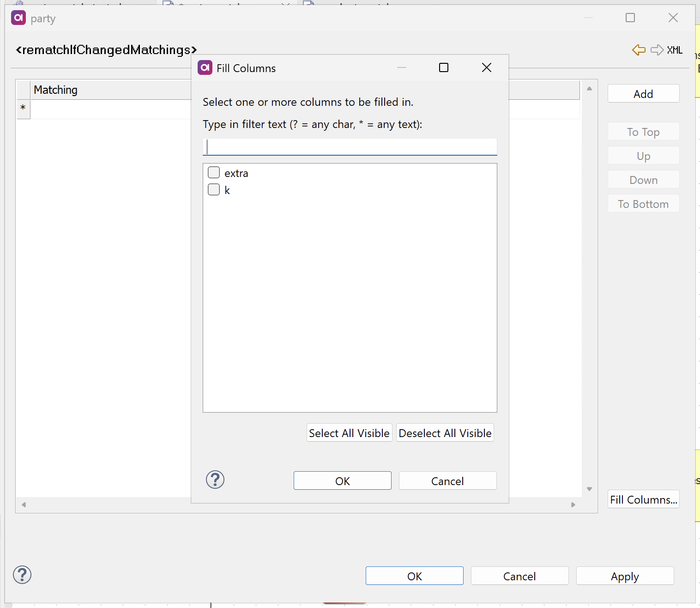The width and height of the screenshot is (700, 608).
Task: Cancel the Fill Columns dialog
Action: pos(447,481)
